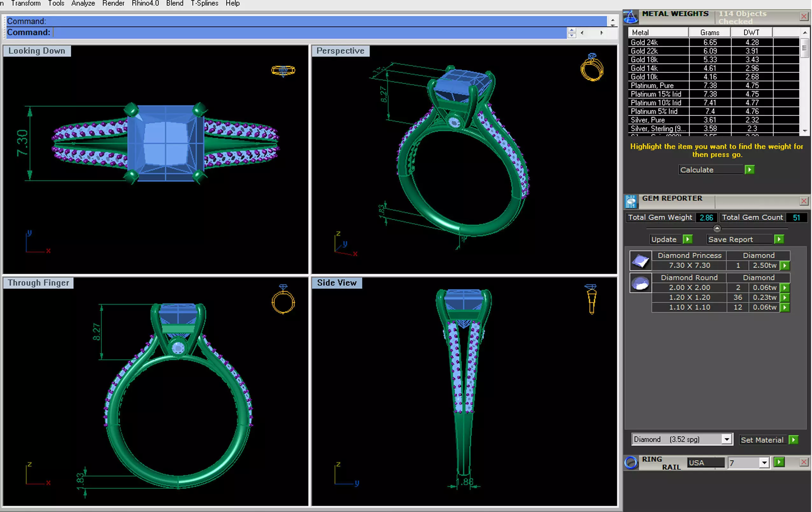Viewport: 812px width, 512px height.
Task: Click the Metal column header
Action: [658, 32]
